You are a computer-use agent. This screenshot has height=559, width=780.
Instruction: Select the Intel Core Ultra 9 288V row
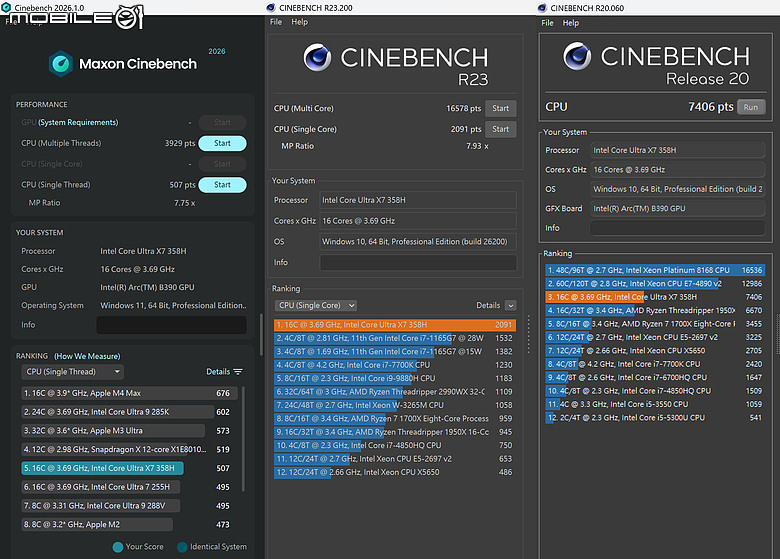click(129, 506)
